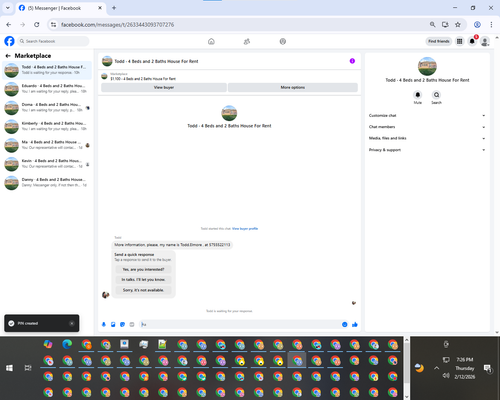Open Eduardo conversation in the chat list

pyautogui.click(x=47, y=89)
